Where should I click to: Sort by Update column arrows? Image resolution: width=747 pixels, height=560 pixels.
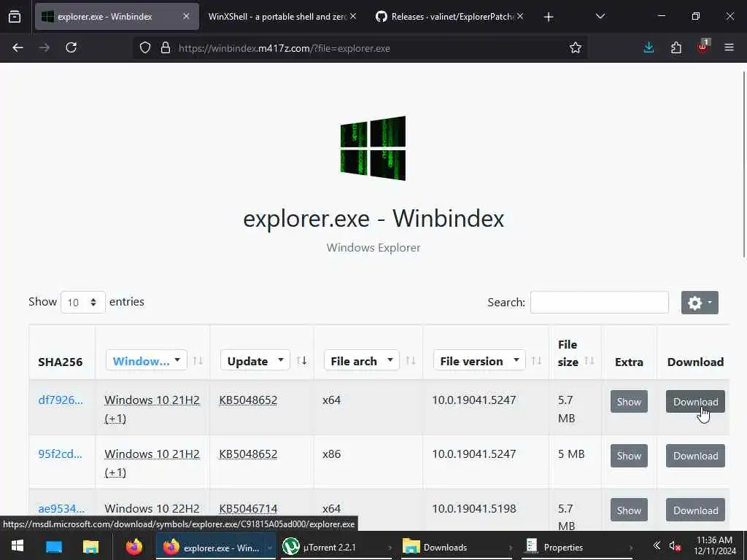[301, 361]
